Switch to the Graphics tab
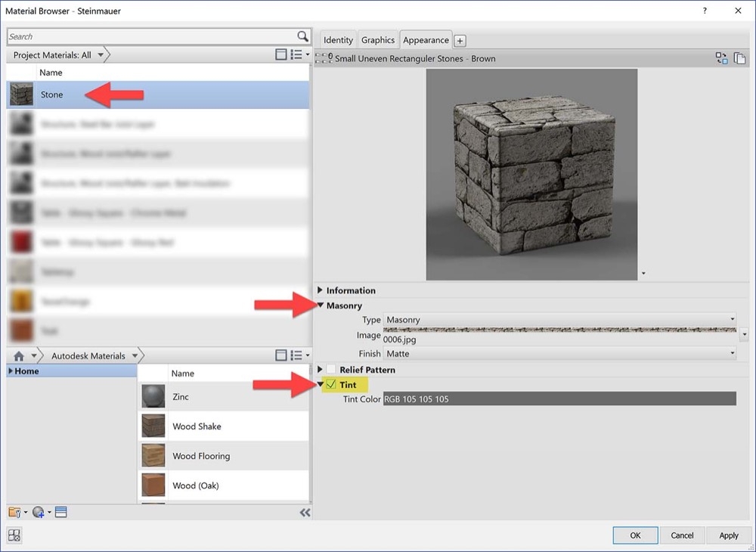 tap(377, 39)
